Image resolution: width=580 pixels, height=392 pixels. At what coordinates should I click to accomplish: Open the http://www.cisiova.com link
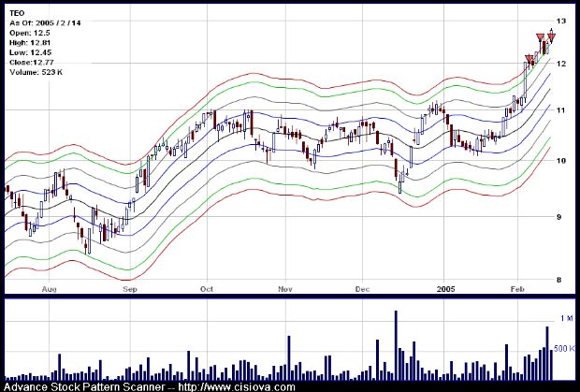[237, 387]
